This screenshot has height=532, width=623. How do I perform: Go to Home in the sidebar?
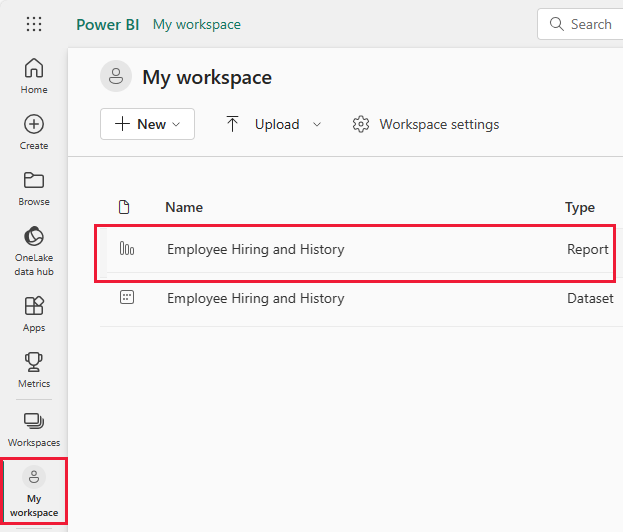point(34,75)
